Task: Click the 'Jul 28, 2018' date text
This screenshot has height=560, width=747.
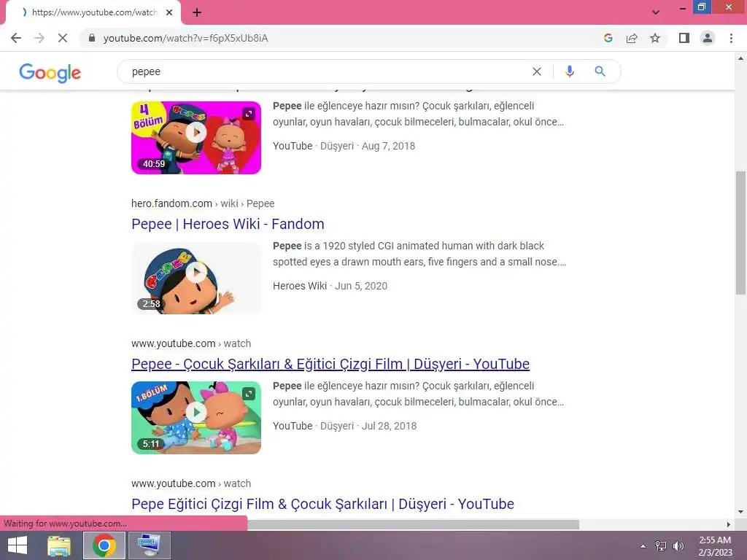Action: click(x=390, y=426)
